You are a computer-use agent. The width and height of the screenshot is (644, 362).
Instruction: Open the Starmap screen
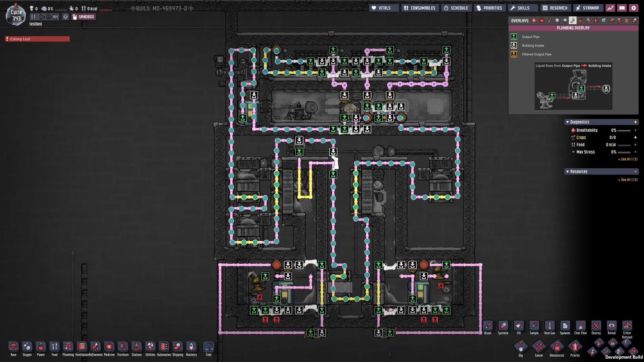(x=588, y=8)
